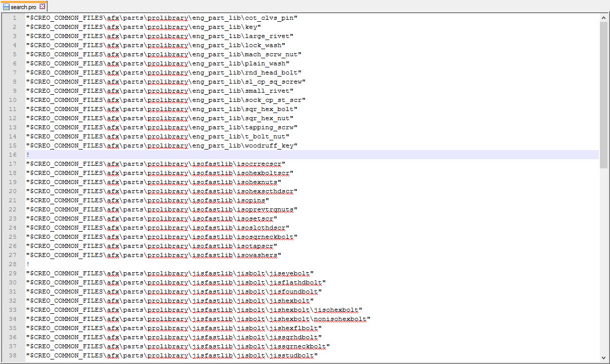Screen dimensions: 610x364
Task: Click the line ending with isoslothdscr
Action: pos(158,228)
